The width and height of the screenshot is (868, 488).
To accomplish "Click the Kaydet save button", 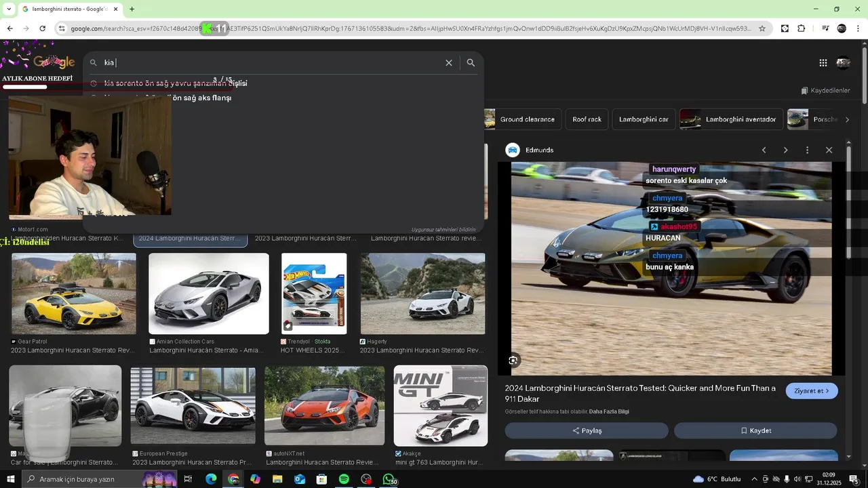I will pos(755,430).
